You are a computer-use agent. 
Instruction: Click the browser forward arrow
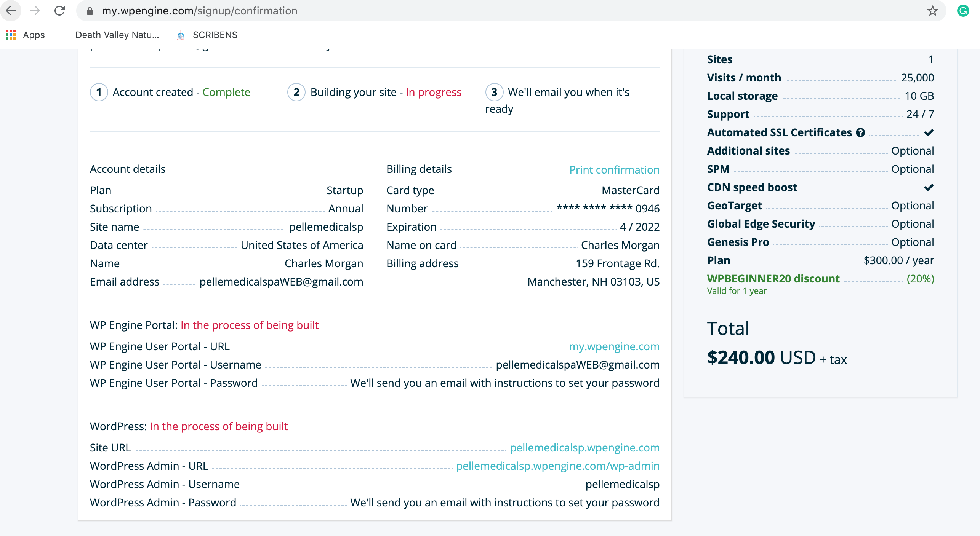pyautogui.click(x=35, y=11)
